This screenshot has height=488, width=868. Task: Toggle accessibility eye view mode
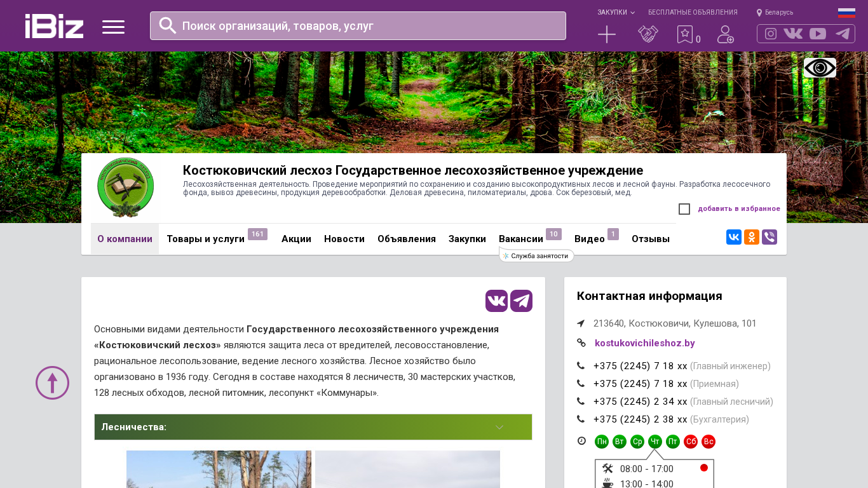pos(820,67)
